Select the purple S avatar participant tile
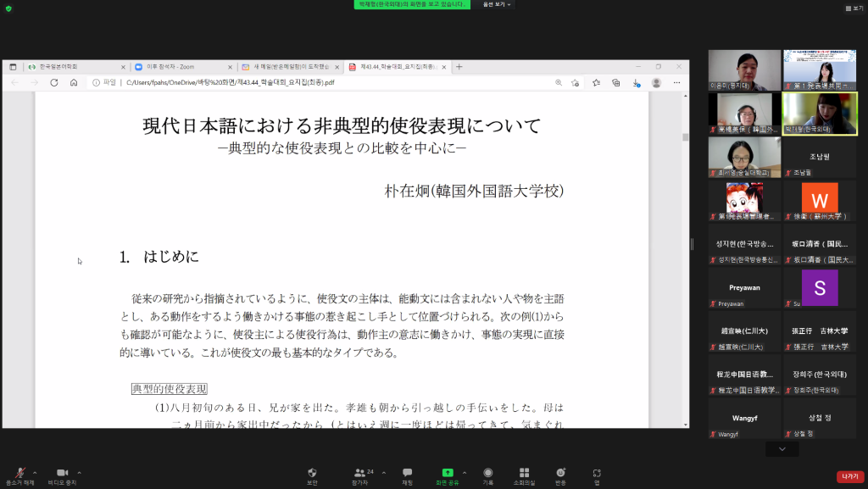This screenshot has width=868, height=489. pos(820,288)
